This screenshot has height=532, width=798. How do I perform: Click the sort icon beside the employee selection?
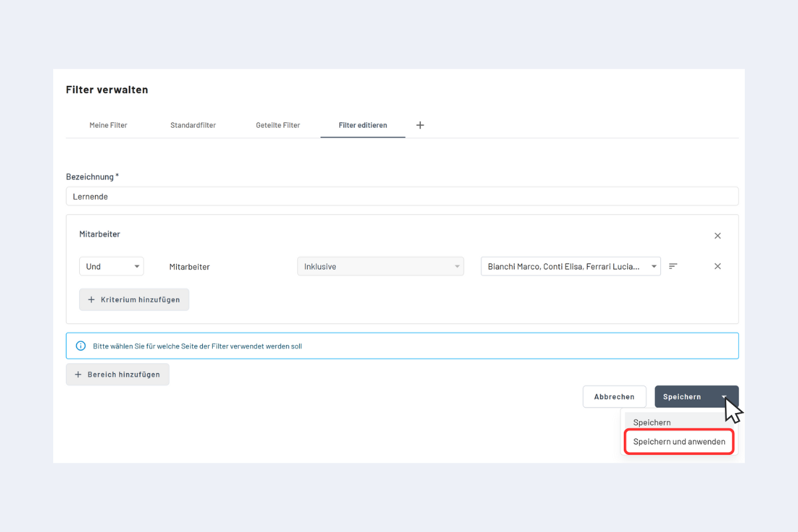(x=672, y=266)
